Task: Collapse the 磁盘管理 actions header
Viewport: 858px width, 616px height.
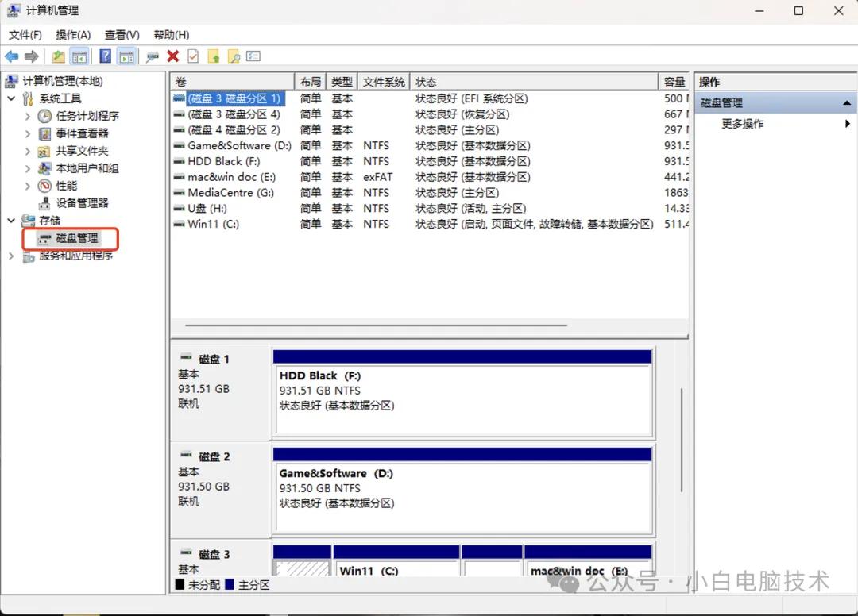Action: point(845,102)
